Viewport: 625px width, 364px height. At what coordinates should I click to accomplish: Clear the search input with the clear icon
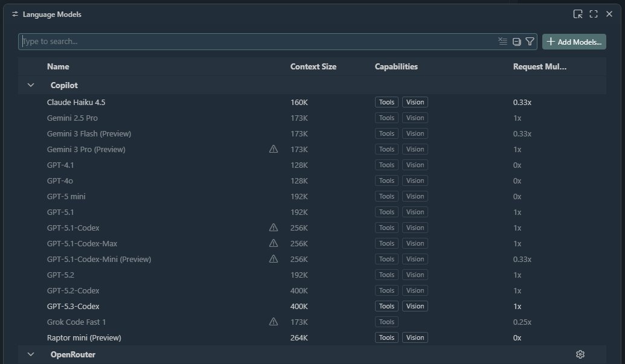(502, 42)
